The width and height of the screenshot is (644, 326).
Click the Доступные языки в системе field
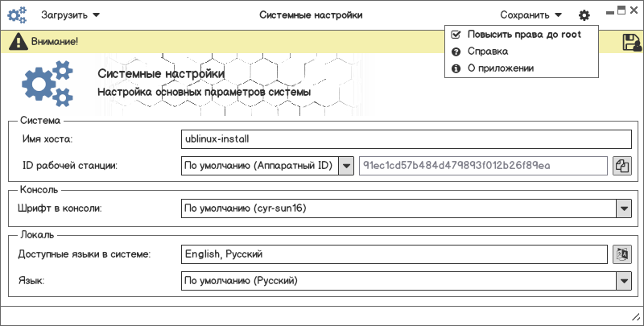coord(394,254)
